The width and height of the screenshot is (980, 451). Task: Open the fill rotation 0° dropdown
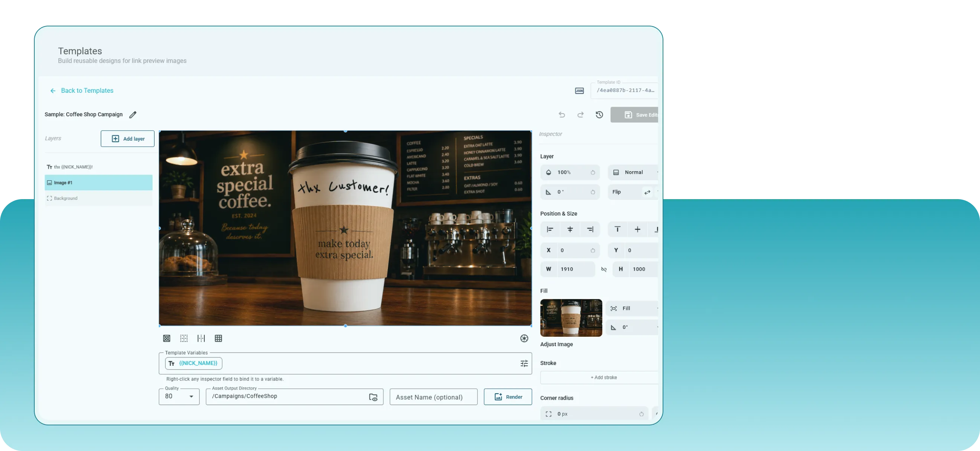632,327
